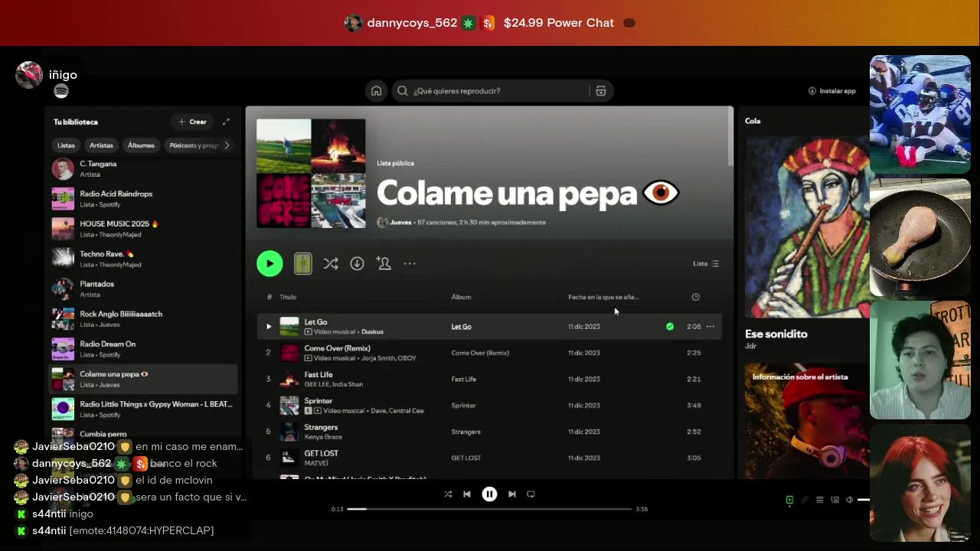The height and width of the screenshot is (551, 980).
Task: Open the Let Go row three-dot menu
Action: pyautogui.click(x=710, y=327)
